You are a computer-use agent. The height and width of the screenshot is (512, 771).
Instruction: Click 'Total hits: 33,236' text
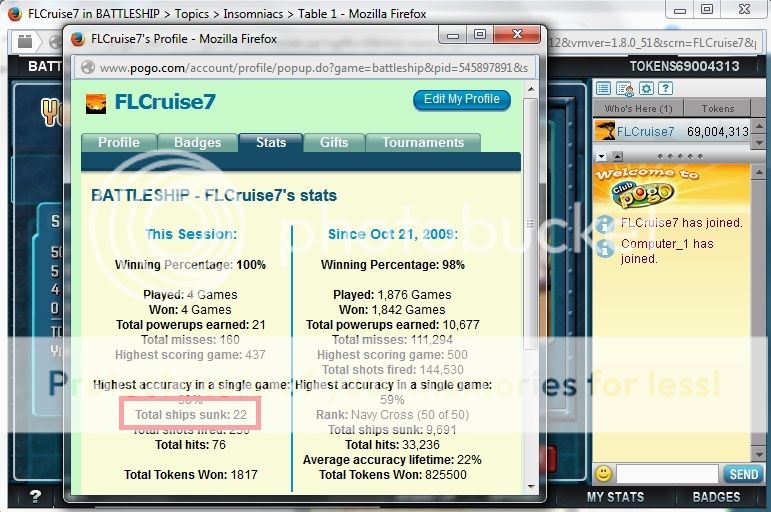(392, 445)
